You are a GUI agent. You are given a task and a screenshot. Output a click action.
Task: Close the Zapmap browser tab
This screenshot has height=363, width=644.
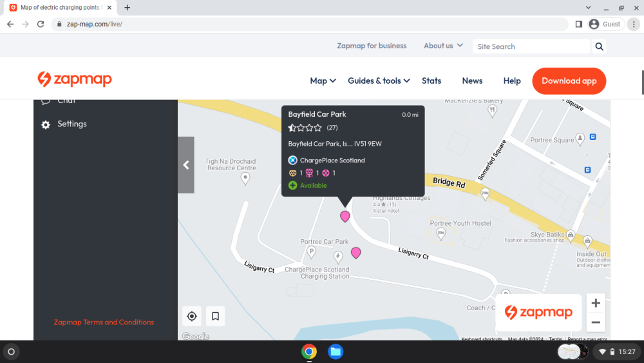click(x=109, y=7)
